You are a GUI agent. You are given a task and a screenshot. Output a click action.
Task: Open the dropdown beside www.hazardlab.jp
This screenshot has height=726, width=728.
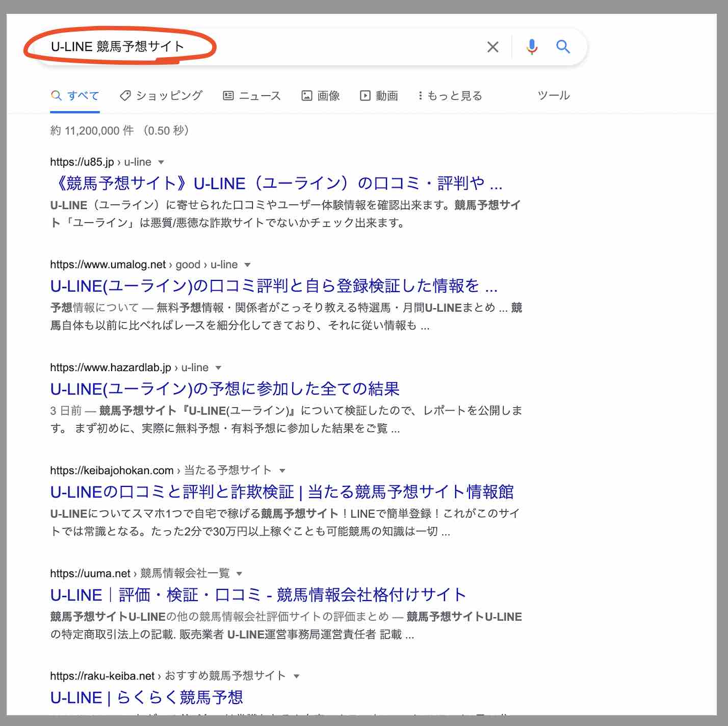point(219,368)
